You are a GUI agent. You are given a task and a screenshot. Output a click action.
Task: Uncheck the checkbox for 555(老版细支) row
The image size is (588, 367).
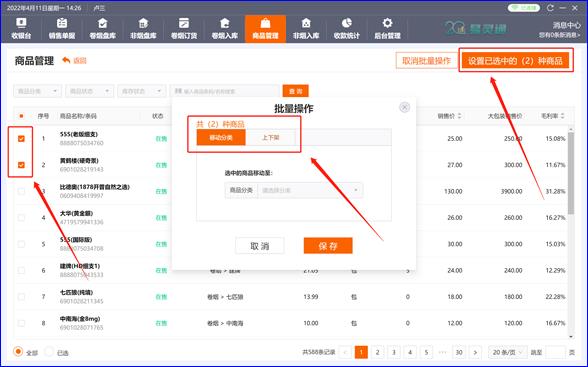[x=21, y=139]
